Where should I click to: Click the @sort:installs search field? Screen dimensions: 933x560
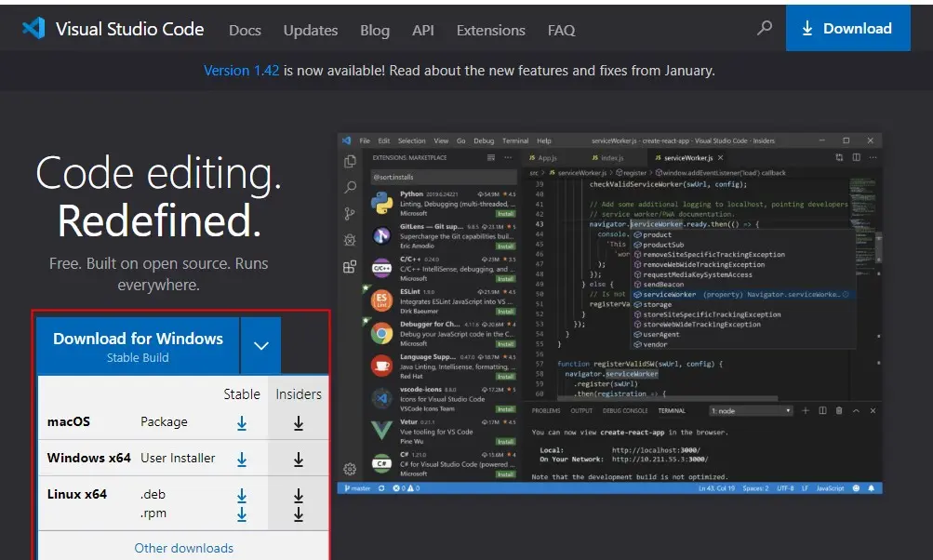[x=444, y=177]
